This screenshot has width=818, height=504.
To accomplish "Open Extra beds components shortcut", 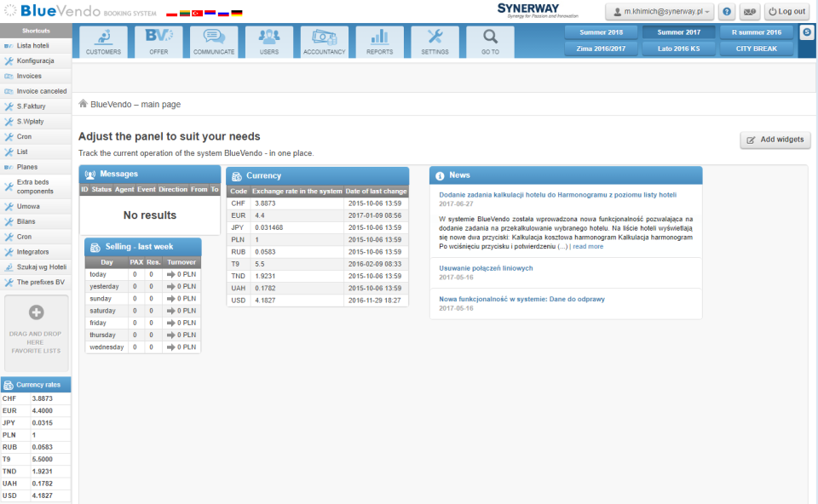I will point(36,186).
